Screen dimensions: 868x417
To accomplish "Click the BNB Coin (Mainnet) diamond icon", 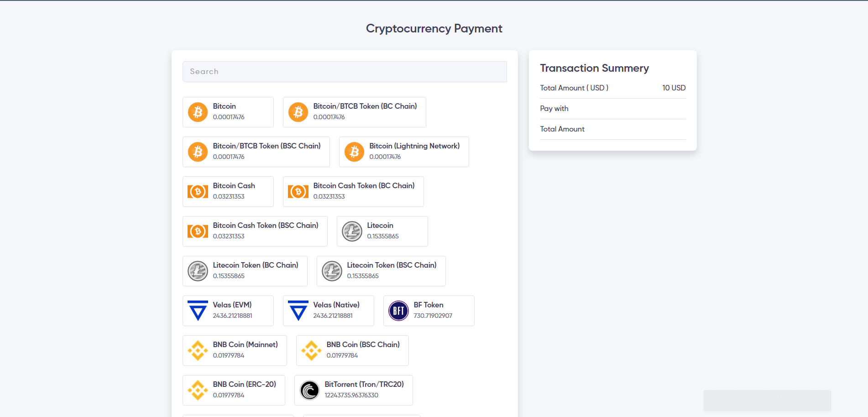I will pos(198,350).
